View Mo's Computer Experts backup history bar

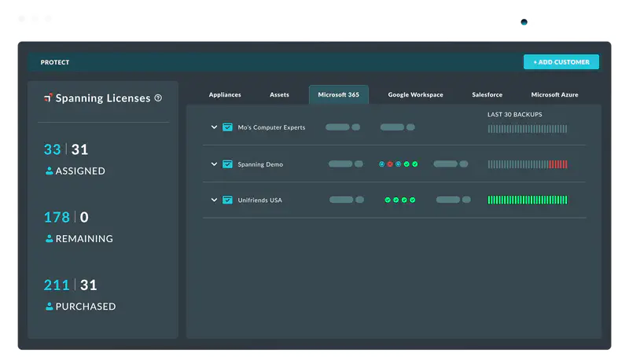[528, 129]
